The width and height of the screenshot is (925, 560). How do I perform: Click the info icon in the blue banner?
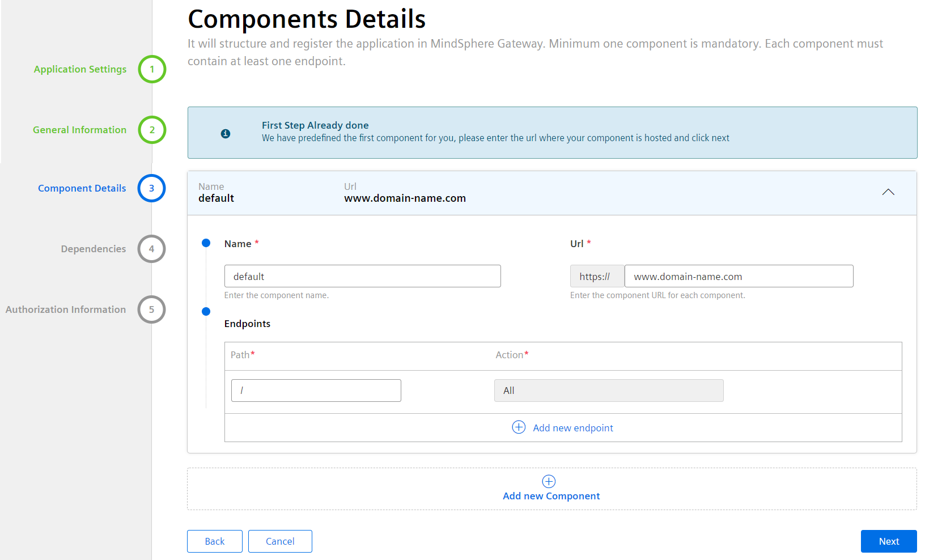[226, 134]
